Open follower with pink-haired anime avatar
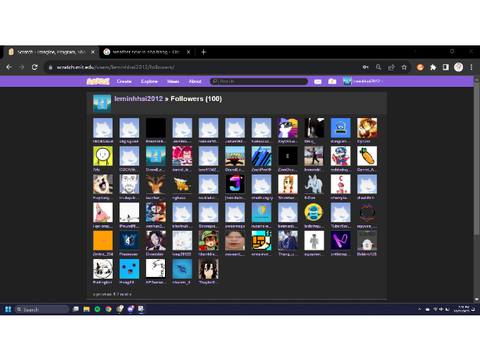The image size is (480, 360). click(182, 156)
